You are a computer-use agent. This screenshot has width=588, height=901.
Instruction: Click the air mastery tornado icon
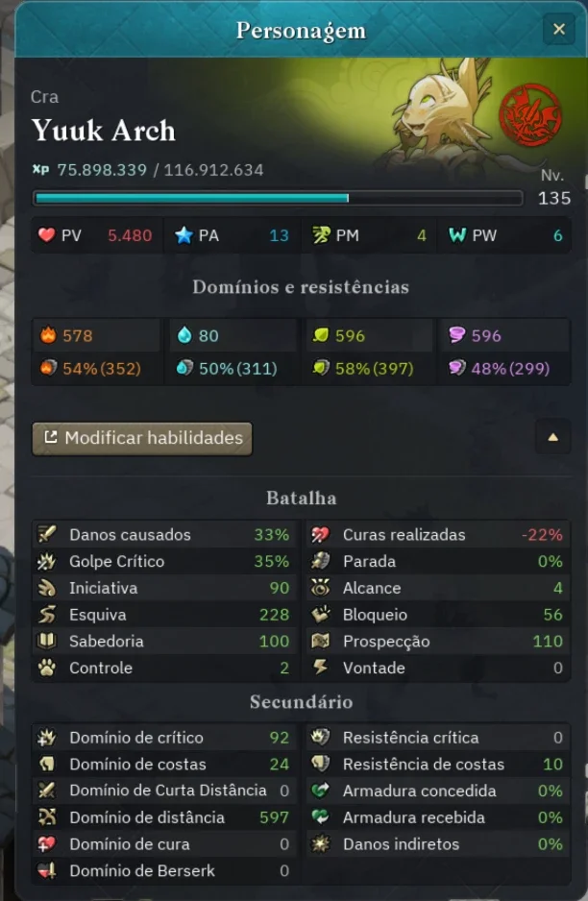tap(456, 335)
